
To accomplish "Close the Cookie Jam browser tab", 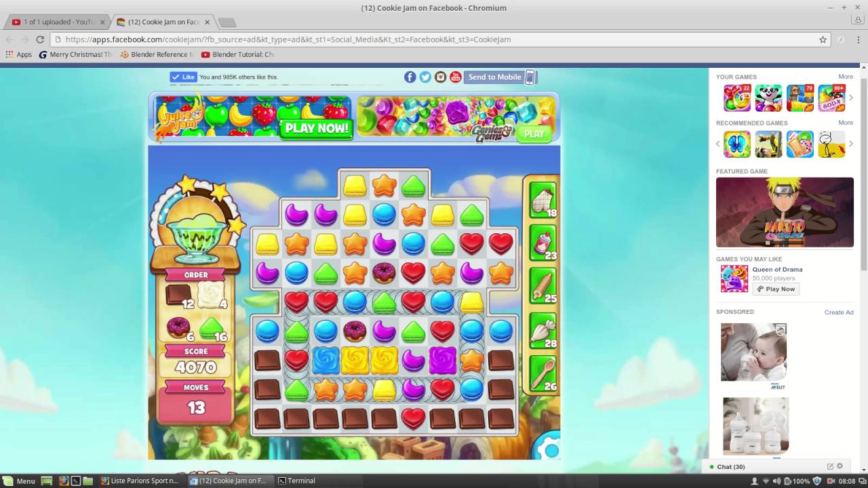I will click(208, 22).
